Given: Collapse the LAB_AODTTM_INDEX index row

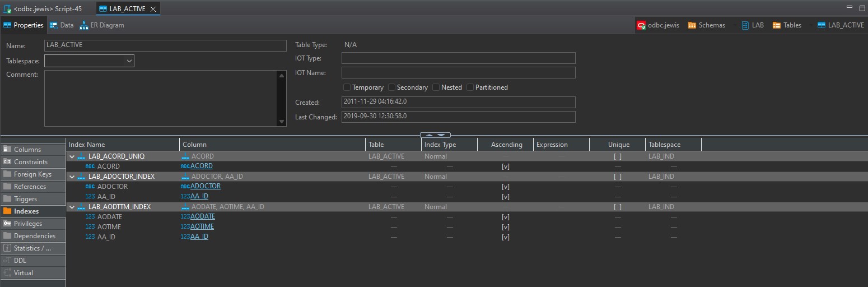Looking at the screenshot, I should tap(72, 207).
